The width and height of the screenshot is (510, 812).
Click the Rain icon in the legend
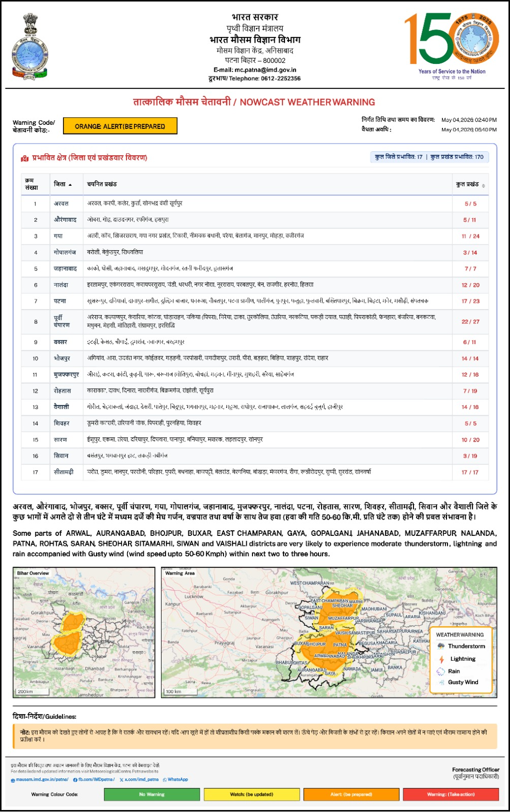click(441, 671)
